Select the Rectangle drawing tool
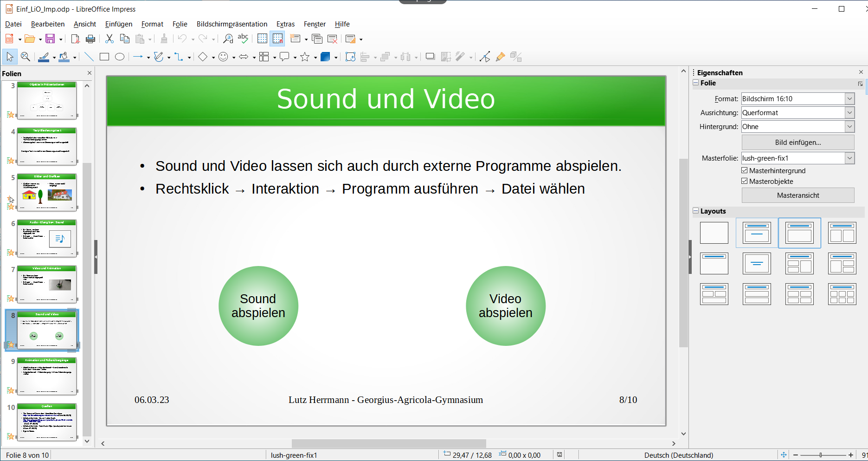Viewport: 868px width, 461px height. [104, 57]
